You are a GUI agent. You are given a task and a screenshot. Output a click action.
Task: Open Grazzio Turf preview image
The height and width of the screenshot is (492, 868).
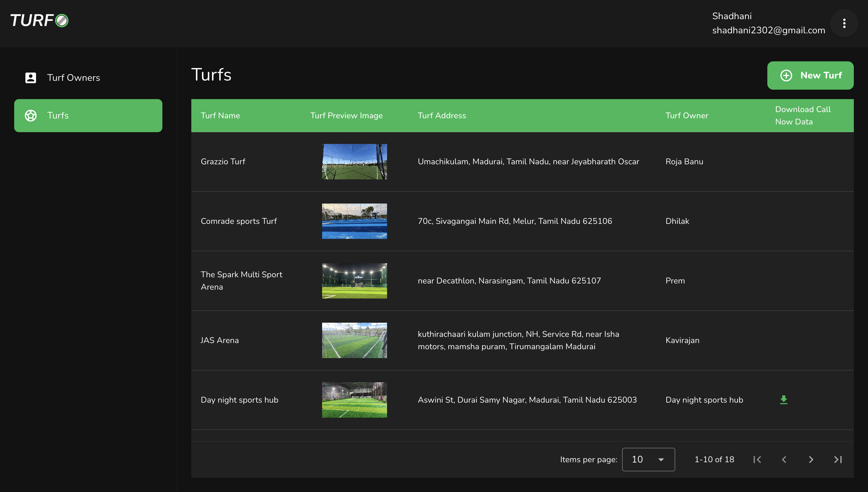[354, 162]
